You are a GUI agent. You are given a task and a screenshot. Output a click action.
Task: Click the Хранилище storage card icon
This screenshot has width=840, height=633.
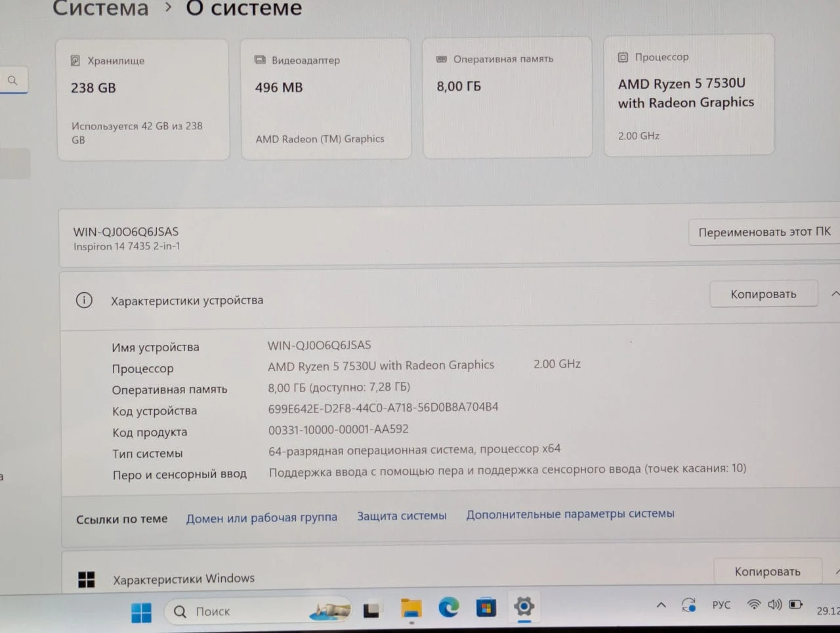tap(75, 61)
